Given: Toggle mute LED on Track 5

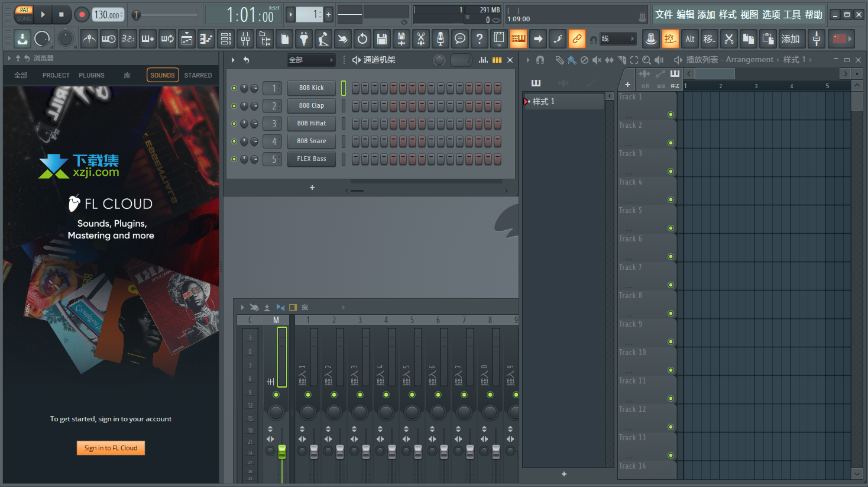Looking at the screenshot, I should (x=671, y=228).
